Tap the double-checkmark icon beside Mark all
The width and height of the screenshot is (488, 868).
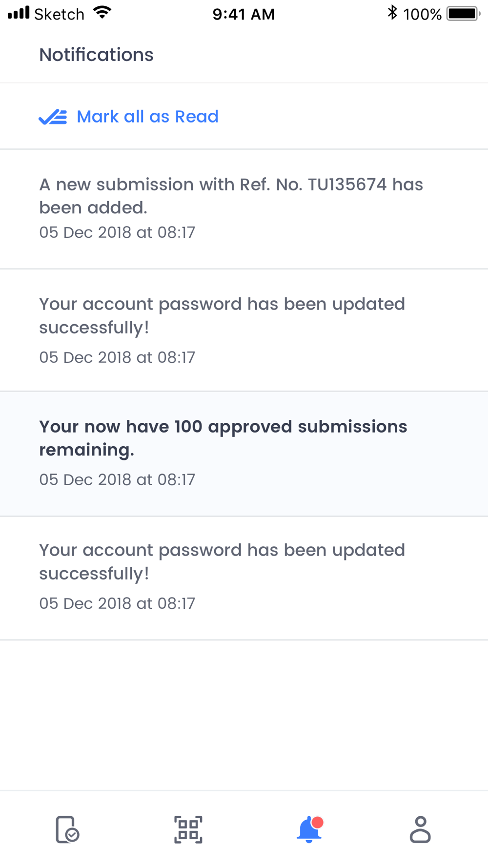point(53,117)
